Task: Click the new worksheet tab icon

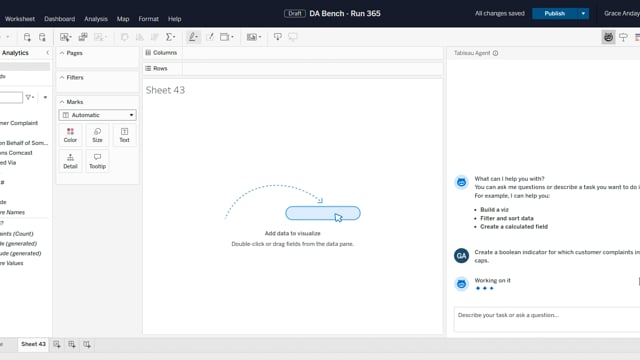Action: tap(57, 344)
